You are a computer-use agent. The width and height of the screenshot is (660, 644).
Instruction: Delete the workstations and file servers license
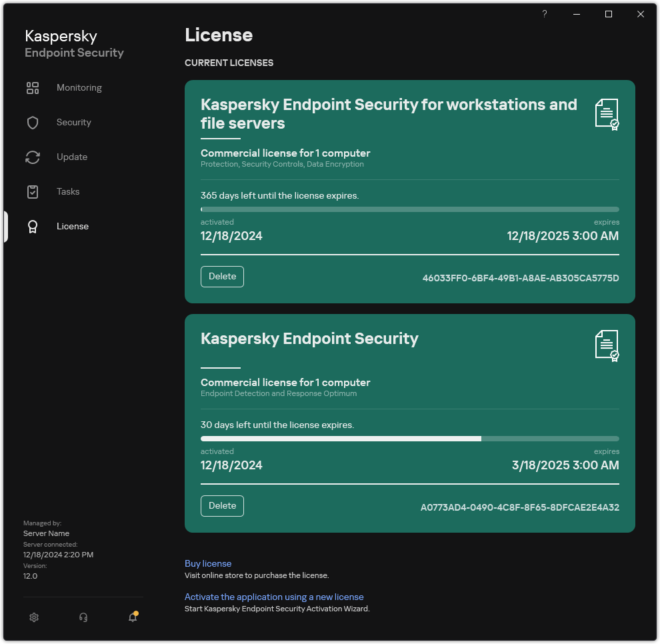222,276
